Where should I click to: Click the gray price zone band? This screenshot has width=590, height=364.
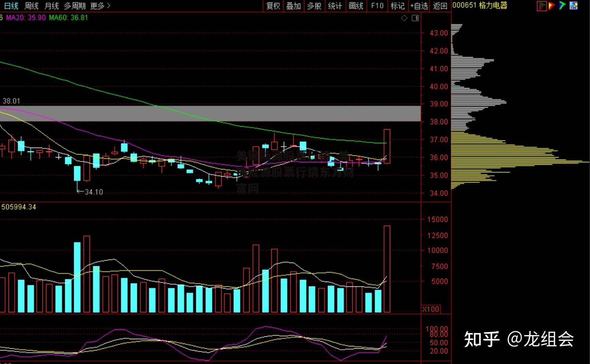coord(210,114)
